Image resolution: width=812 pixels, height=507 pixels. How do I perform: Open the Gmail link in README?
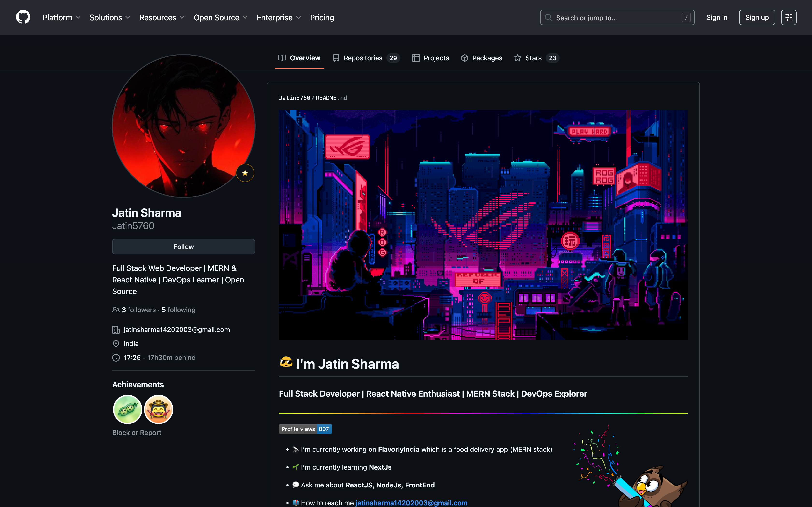pos(411,503)
